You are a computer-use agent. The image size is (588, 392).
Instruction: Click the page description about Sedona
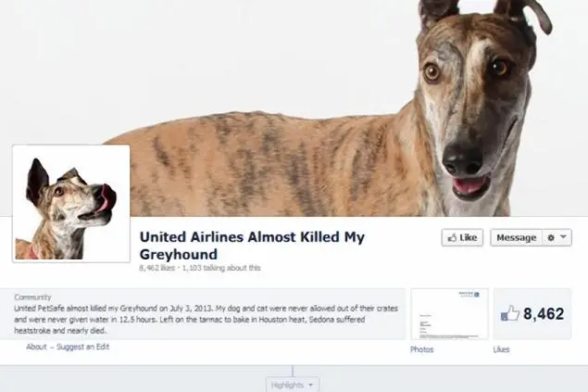206,320
